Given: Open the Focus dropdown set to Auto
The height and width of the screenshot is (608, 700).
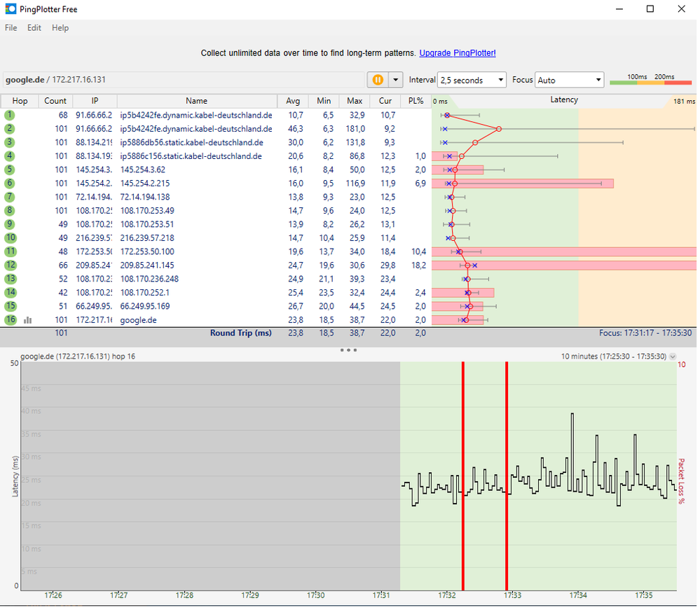Looking at the screenshot, I should click(x=569, y=79).
